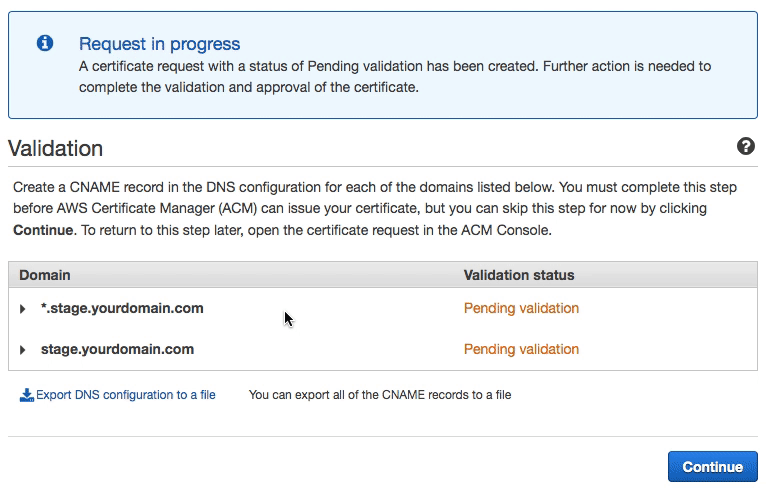Click the blue Continue button
Image resolution: width=766 pixels, height=492 pixels.
pyautogui.click(x=712, y=467)
